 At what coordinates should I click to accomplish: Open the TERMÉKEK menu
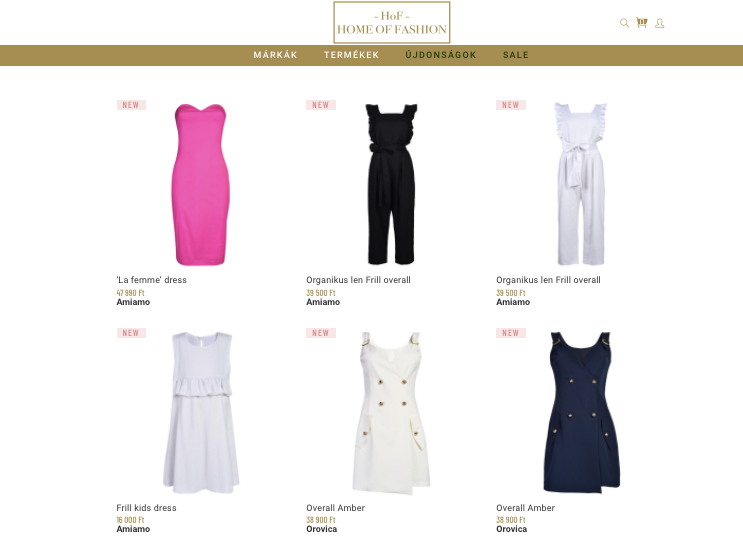click(x=352, y=55)
